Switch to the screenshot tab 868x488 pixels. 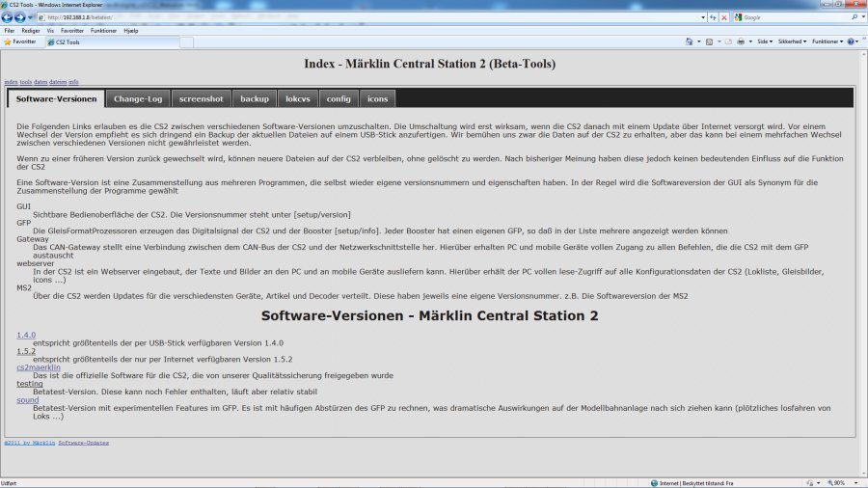coord(201,98)
